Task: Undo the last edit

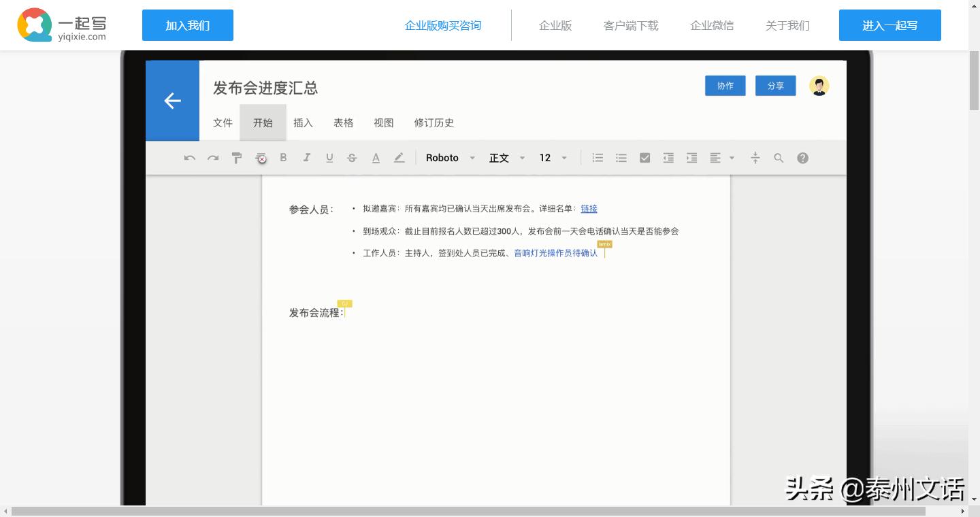Action: 190,157
